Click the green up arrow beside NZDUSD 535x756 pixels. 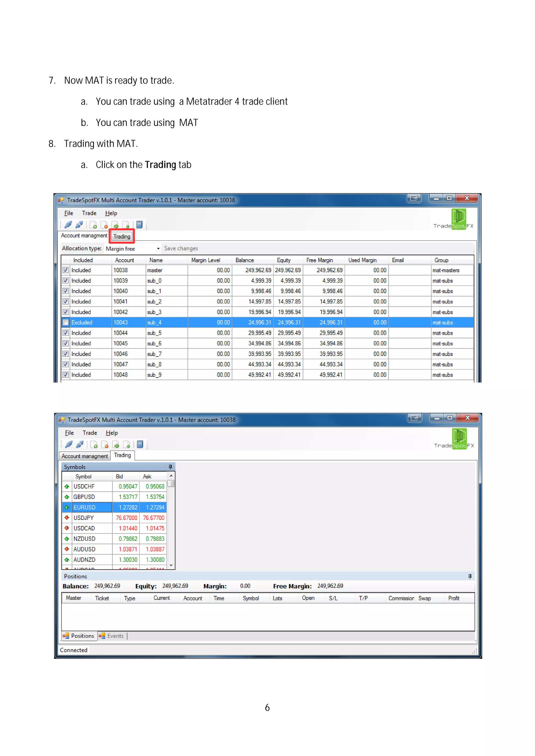(x=67, y=539)
